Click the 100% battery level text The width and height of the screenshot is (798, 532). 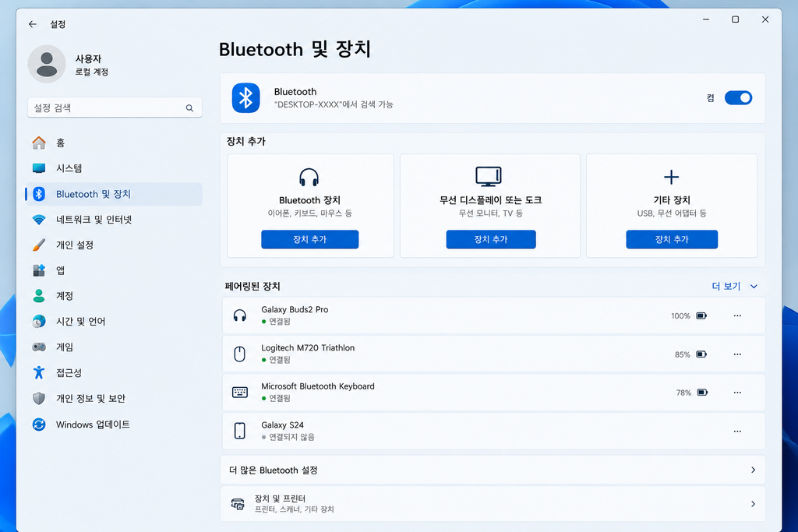(x=680, y=315)
